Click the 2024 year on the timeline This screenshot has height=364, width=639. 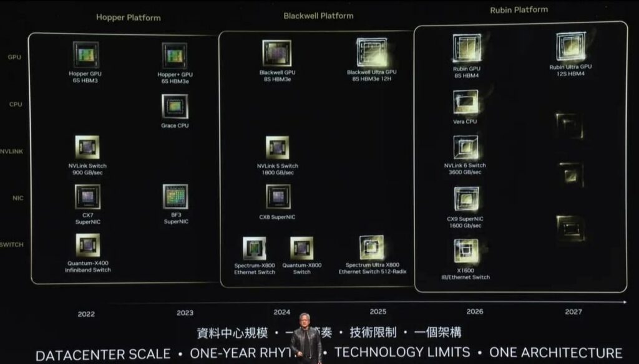[281, 312]
